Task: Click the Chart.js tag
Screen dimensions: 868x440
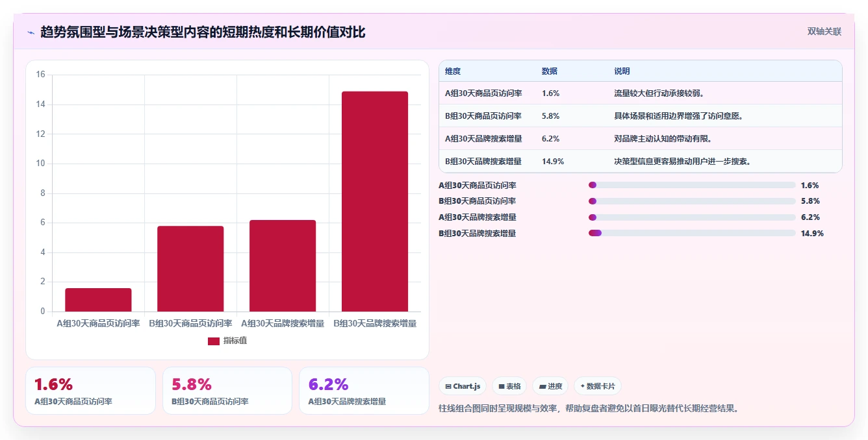Action: (463, 386)
